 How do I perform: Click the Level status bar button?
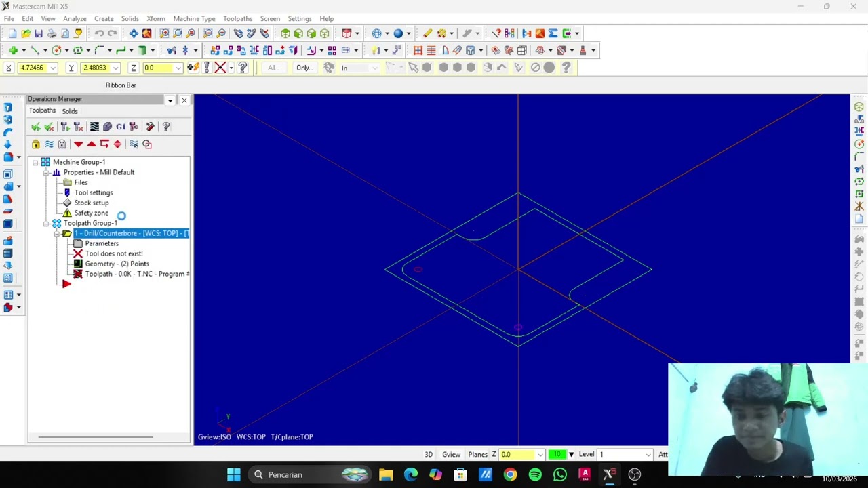tap(587, 455)
